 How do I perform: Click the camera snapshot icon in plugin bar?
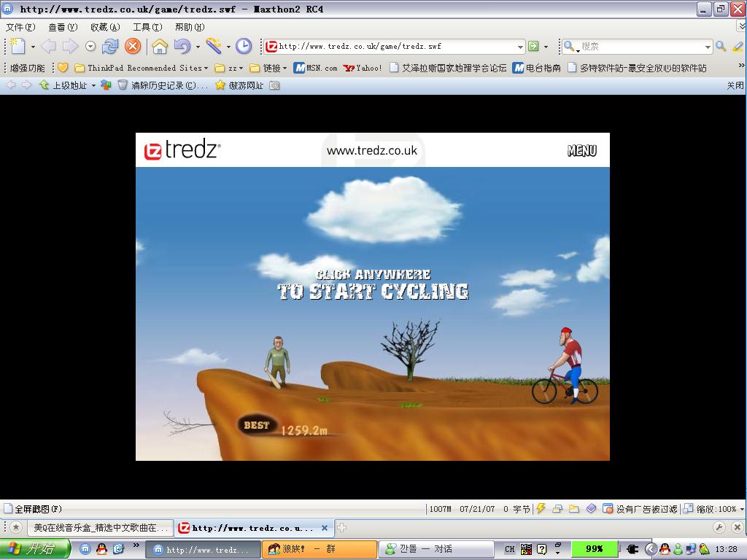coord(274,85)
